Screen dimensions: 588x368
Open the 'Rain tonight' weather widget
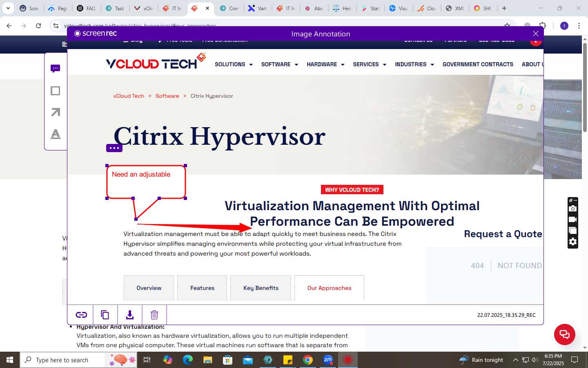click(x=481, y=360)
